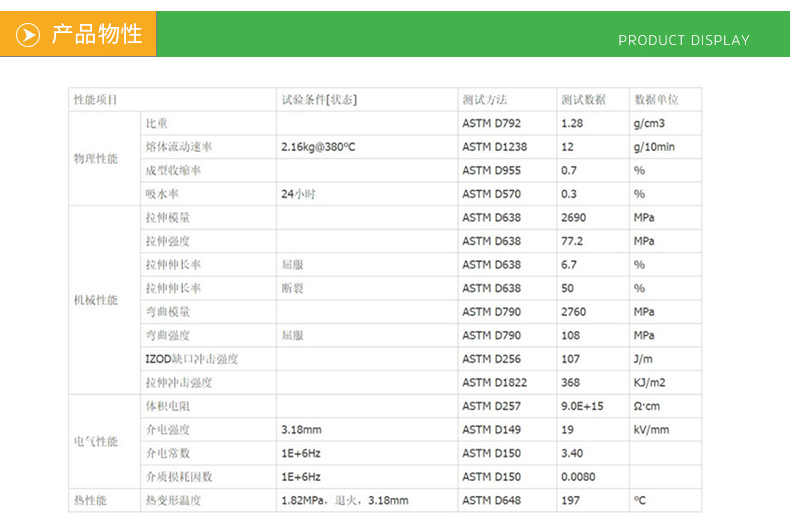This screenshot has height=528, width=790.
Task: Select the 电气性能 category cell
Action: [104, 441]
